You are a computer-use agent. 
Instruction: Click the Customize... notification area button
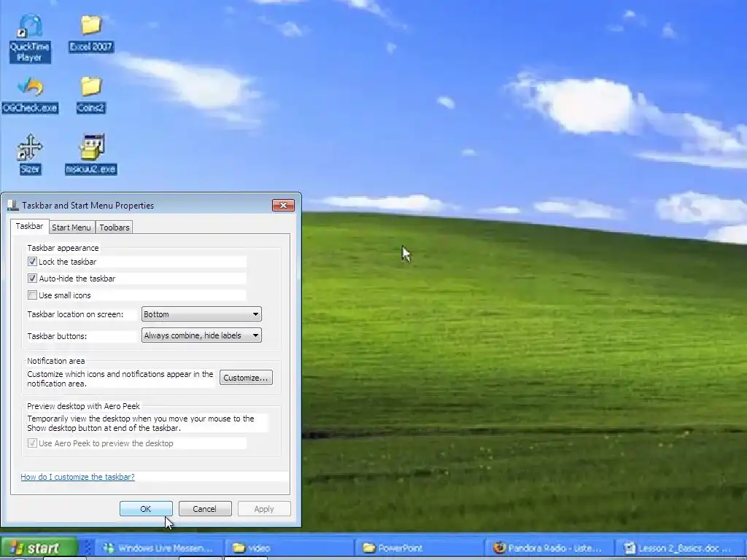coord(246,378)
